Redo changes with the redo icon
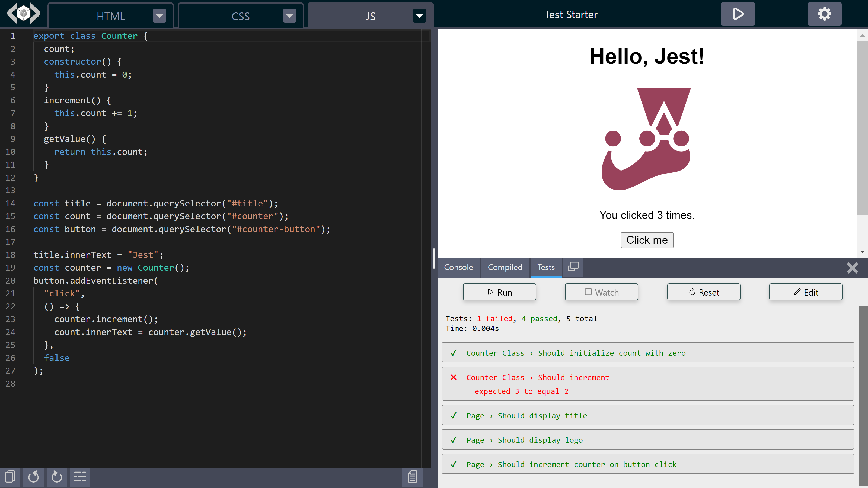868x488 pixels. pyautogui.click(x=56, y=477)
